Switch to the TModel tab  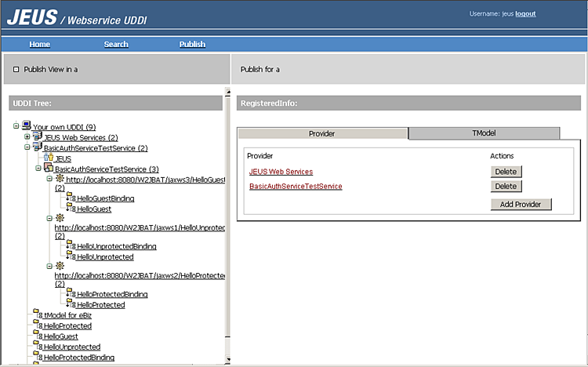click(x=484, y=133)
